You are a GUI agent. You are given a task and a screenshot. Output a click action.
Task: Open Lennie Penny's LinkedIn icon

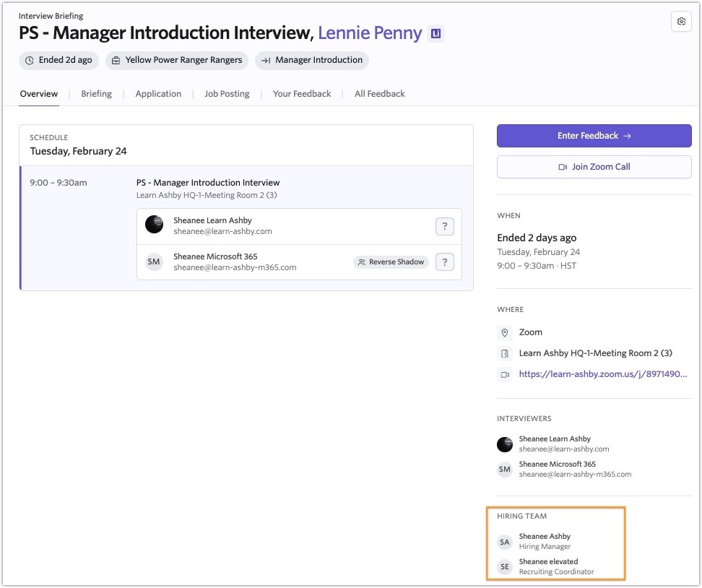(x=435, y=33)
